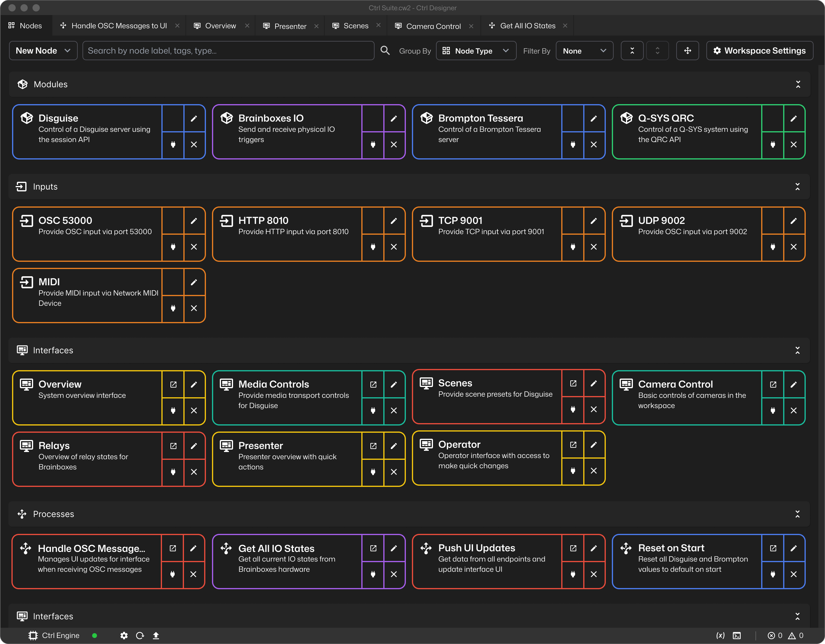825x644 pixels.
Task: Collapse the Processes section
Action: tap(797, 514)
